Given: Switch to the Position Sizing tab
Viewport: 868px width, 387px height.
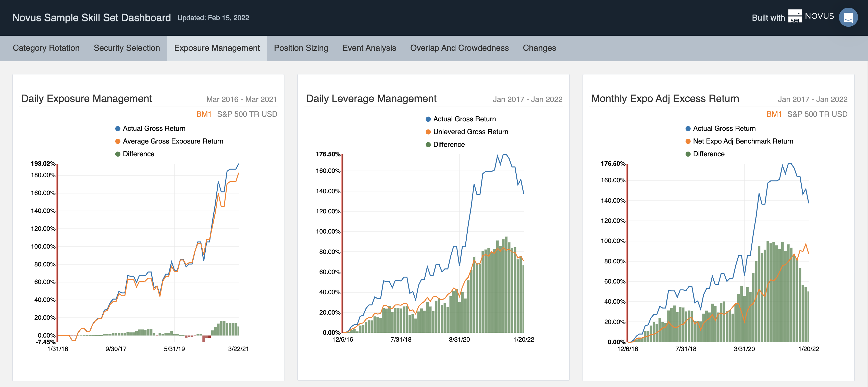Looking at the screenshot, I should [x=301, y=48].
